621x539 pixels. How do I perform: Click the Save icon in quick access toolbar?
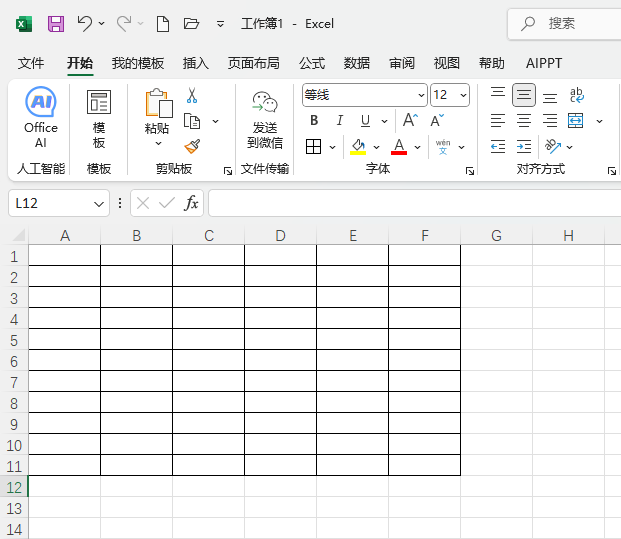[56, 24]
